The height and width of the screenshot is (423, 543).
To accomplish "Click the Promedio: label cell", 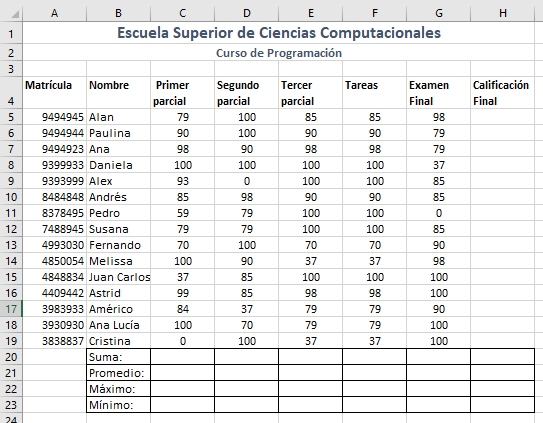I will (118, 373).
